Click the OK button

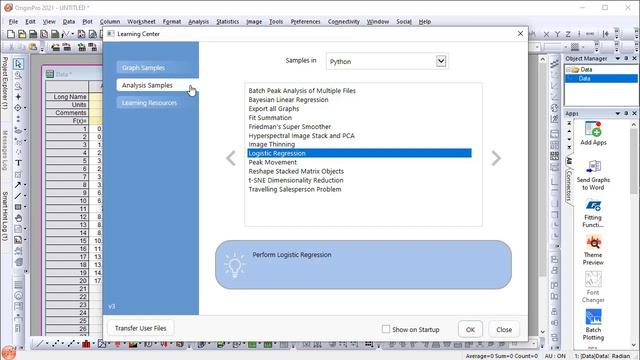pyautogui.click(x=470, y=329)
